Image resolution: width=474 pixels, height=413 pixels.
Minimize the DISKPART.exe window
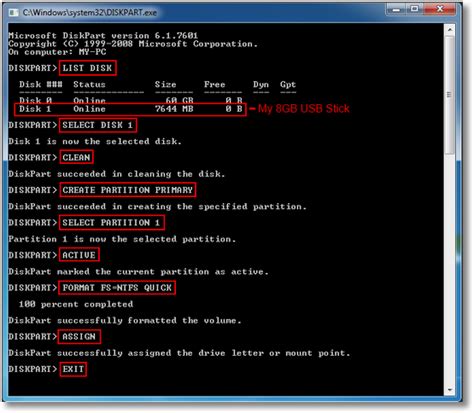(x=396, y=10)
